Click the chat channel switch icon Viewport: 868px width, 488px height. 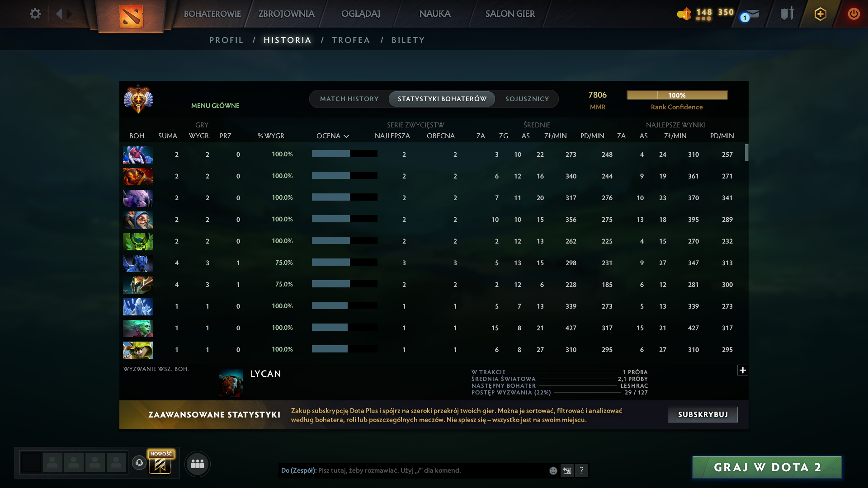(x=567, y=471)
